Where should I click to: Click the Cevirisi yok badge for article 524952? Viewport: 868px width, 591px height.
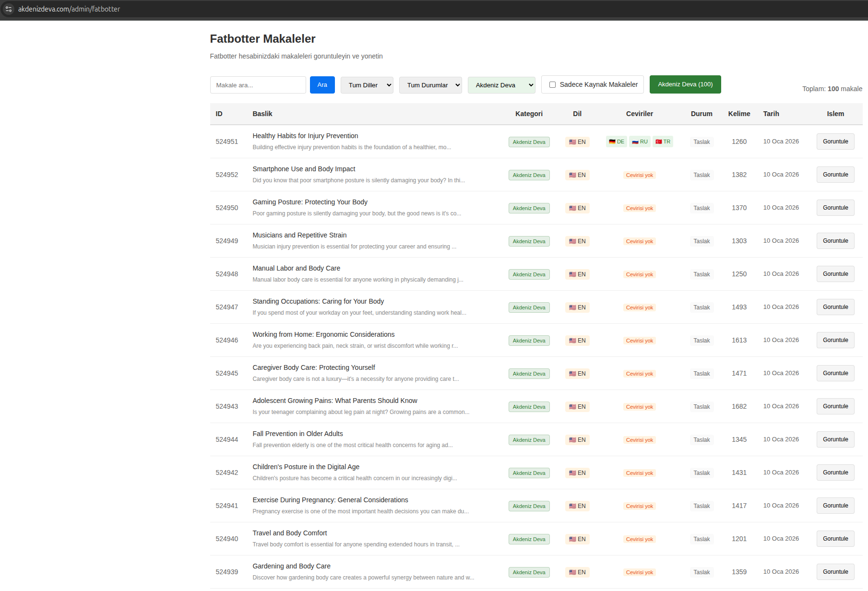640,175
